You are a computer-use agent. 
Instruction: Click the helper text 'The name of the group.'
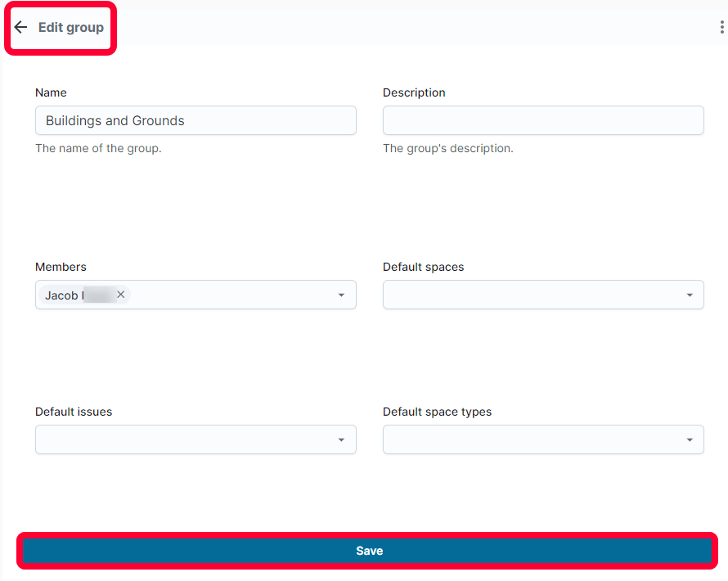(98, 148)
